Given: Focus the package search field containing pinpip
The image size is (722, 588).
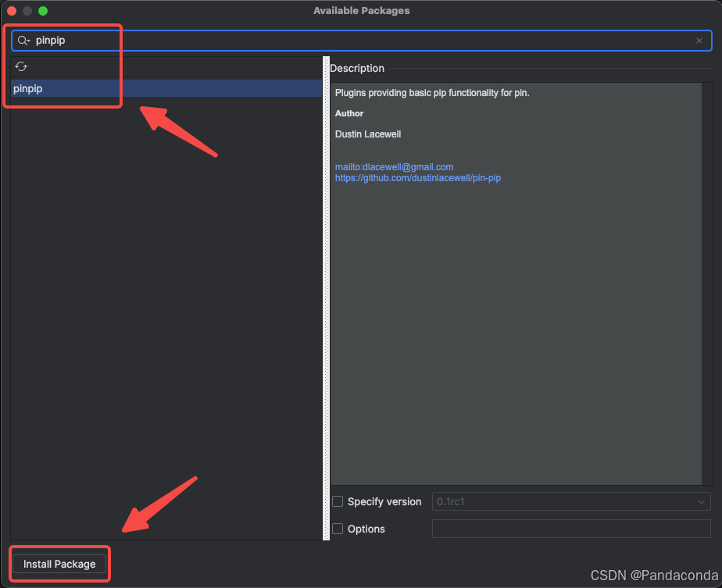Looking at the screenshot, I should (x=362, y=41).
